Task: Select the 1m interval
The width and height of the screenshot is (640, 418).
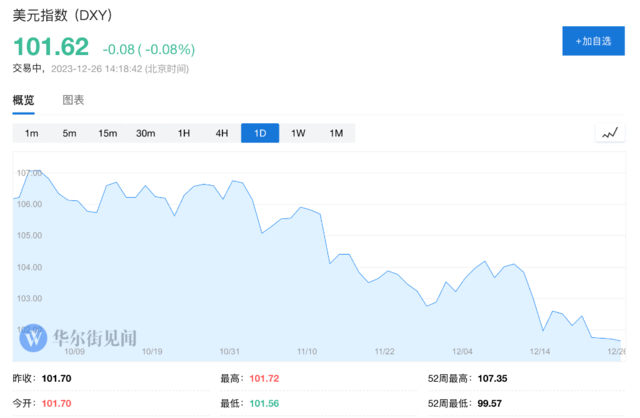Action: [31, 134]
